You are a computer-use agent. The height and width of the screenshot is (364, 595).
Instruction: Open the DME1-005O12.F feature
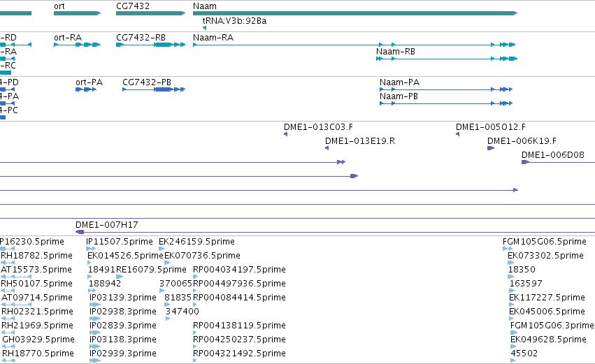(491, 127)
